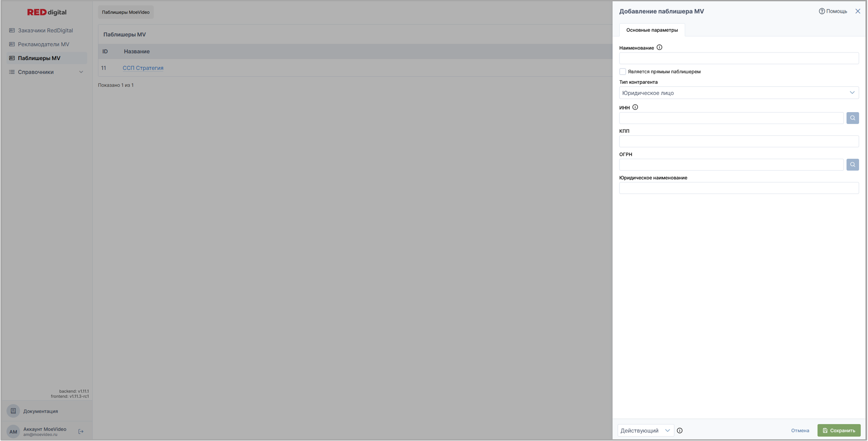Screen dimensions: 868x441
Task: Open the Помощь help link
Action: click(x=832, y=11)
